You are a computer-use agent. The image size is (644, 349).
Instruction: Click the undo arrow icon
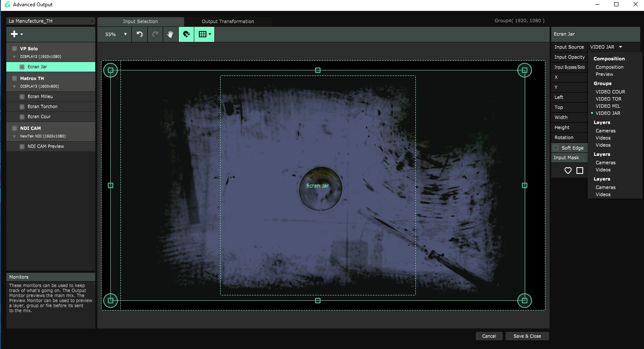[139, 34]
